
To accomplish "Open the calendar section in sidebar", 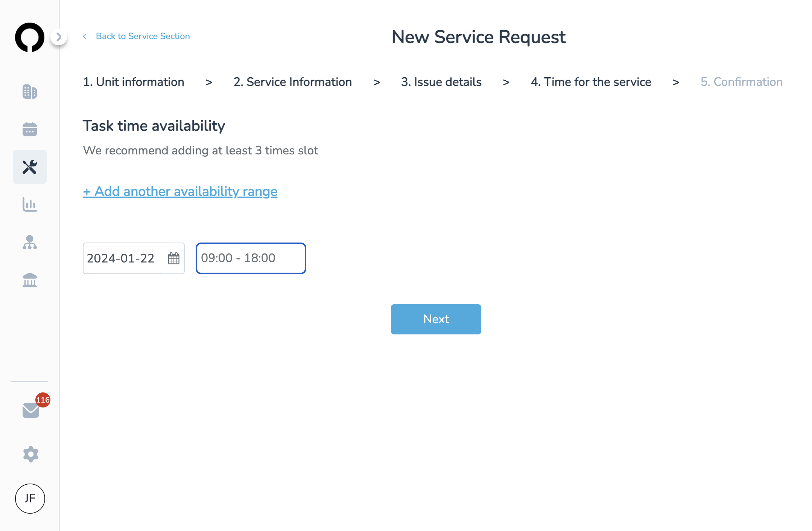I will click(30, 129).
